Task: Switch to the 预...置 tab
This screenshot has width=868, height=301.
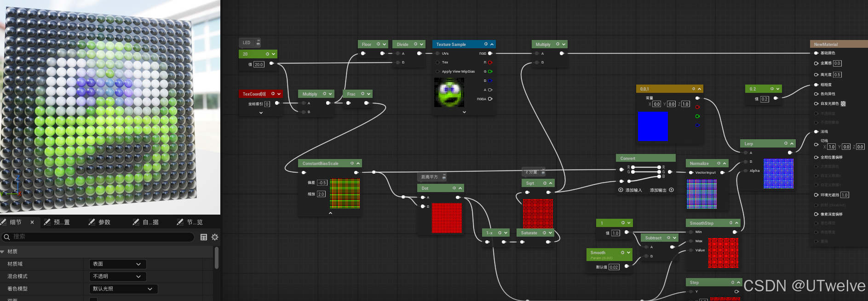Action: [57, 222]
